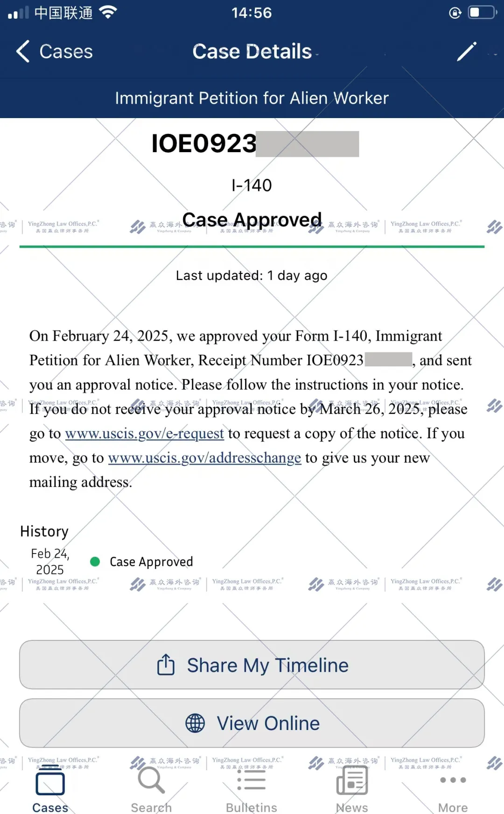This screenshot has width=504, height=814.
Task: Tap the green status dot in History
Action: [95, 561]
